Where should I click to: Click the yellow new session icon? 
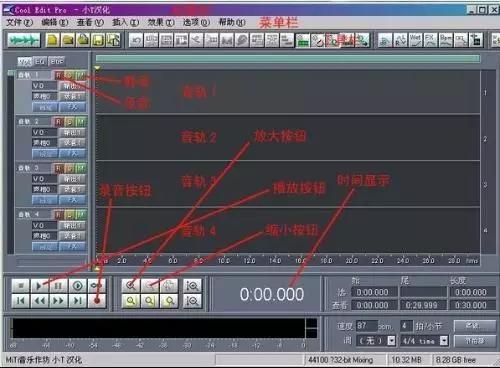[x=52, y=40]
